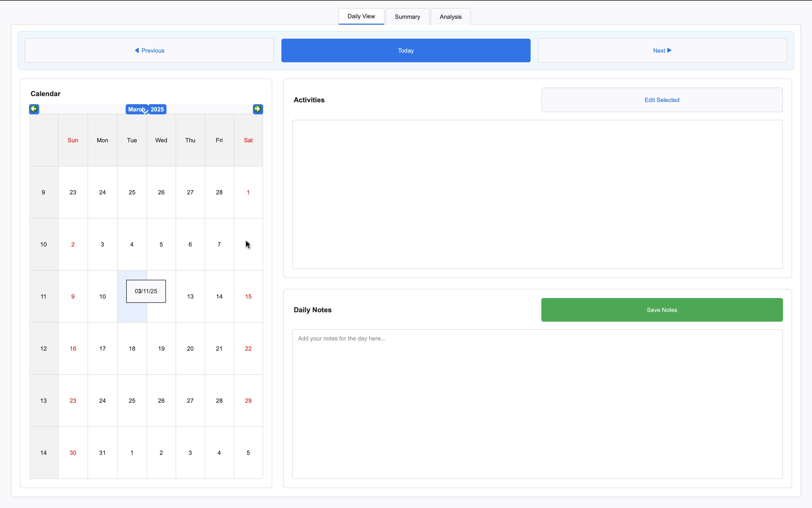Go to the next month with the green right arrow
The width and height of the screenshot is (812, 508).
pyautogui.click(x=258, y=109)
